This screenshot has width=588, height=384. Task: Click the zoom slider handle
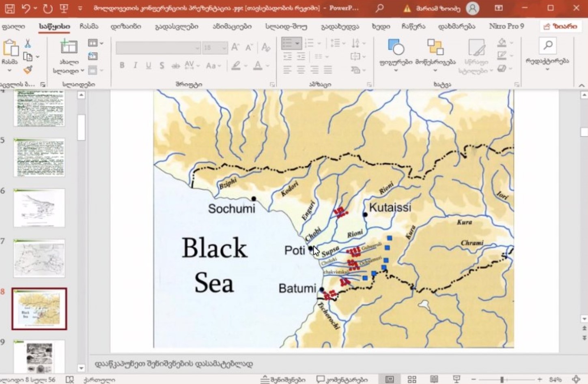pos(502,380)
